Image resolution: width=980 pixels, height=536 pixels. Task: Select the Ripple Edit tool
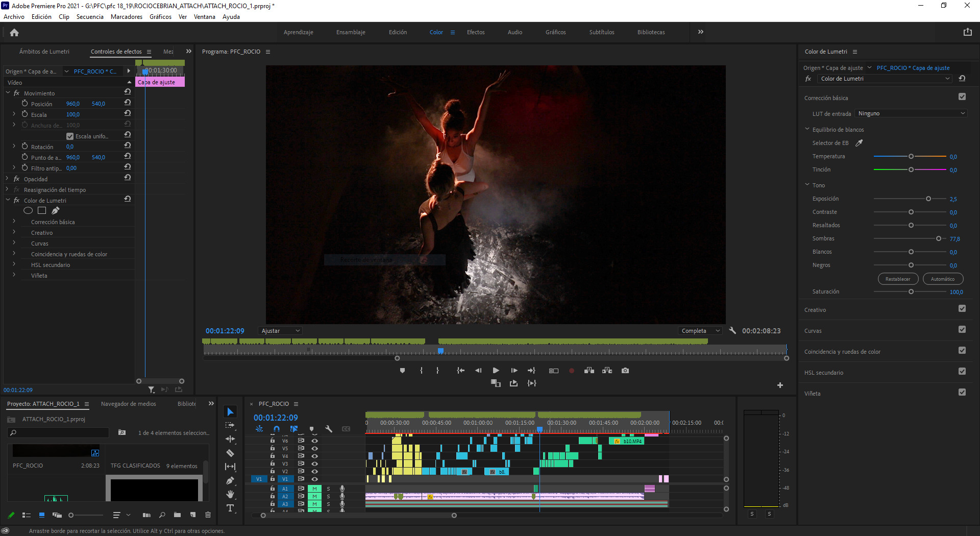230,439
